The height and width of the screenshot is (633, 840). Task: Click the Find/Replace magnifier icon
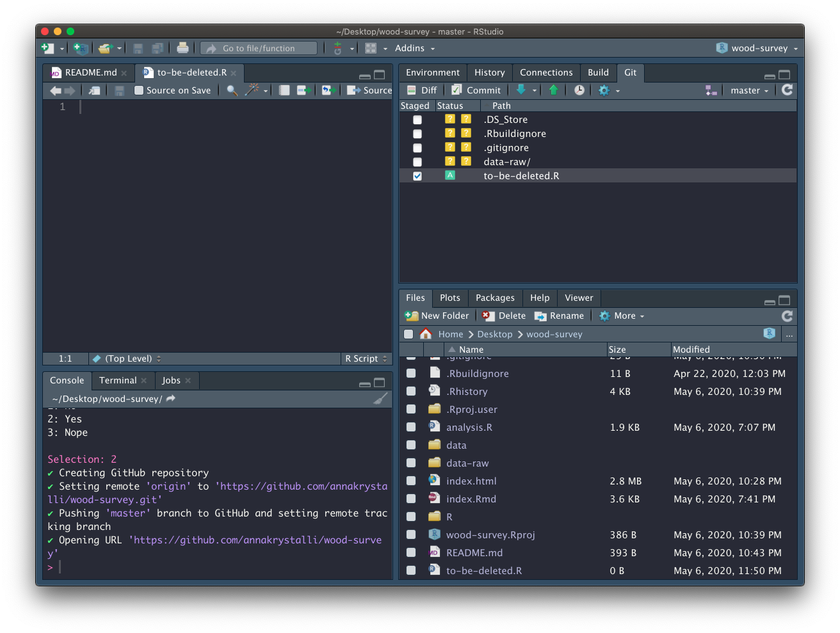(x=232, y=90)
